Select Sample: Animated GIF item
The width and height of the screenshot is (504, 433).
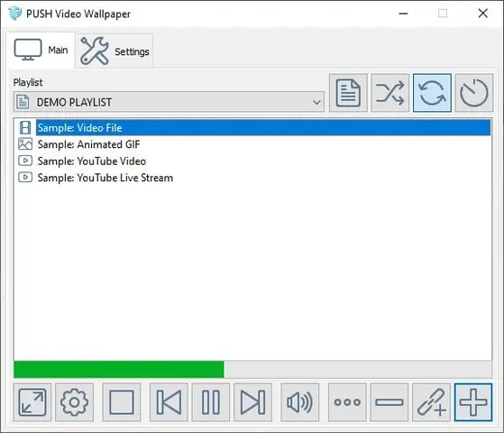(x=88, y=144)
